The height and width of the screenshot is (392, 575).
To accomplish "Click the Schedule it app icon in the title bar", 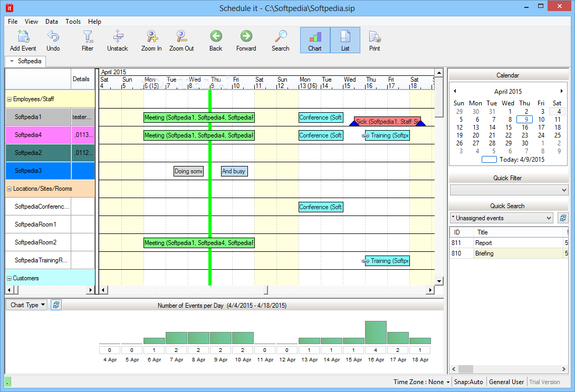I will click(9, 8).
